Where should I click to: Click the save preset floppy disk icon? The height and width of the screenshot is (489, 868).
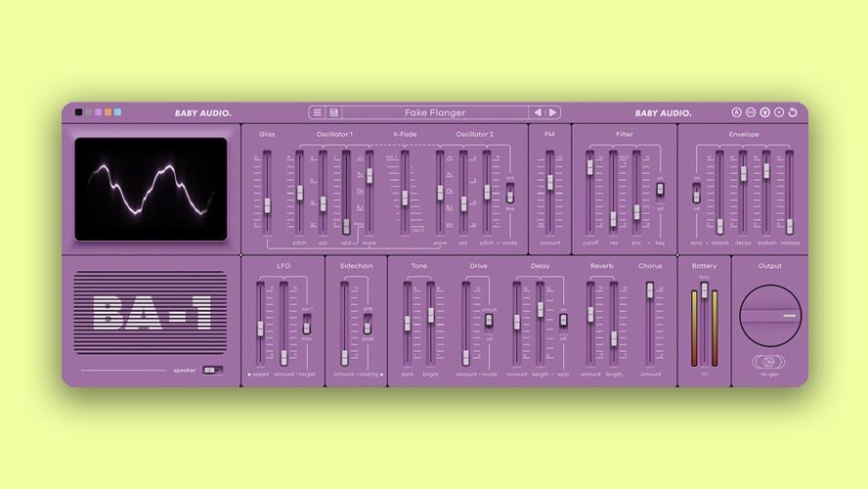point(333,112)
